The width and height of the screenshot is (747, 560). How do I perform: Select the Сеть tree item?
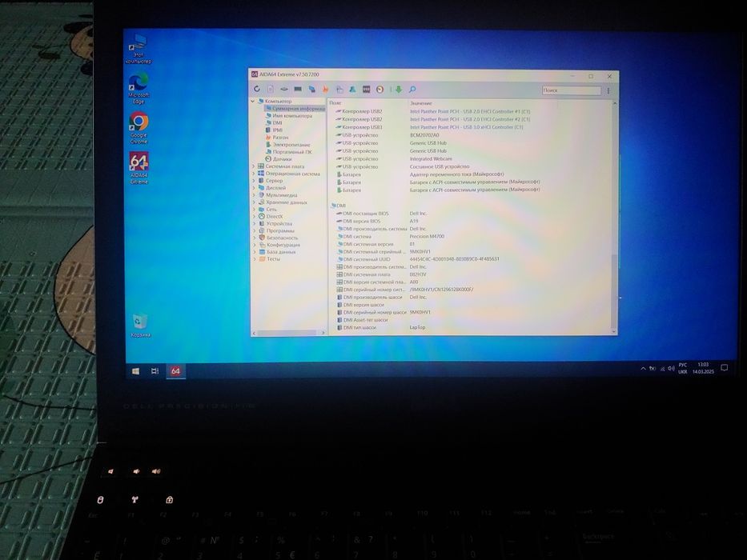[267, 210]
